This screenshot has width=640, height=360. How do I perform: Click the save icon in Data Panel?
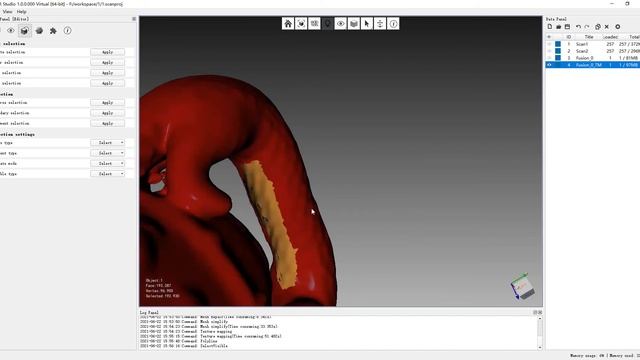point(567,27)
